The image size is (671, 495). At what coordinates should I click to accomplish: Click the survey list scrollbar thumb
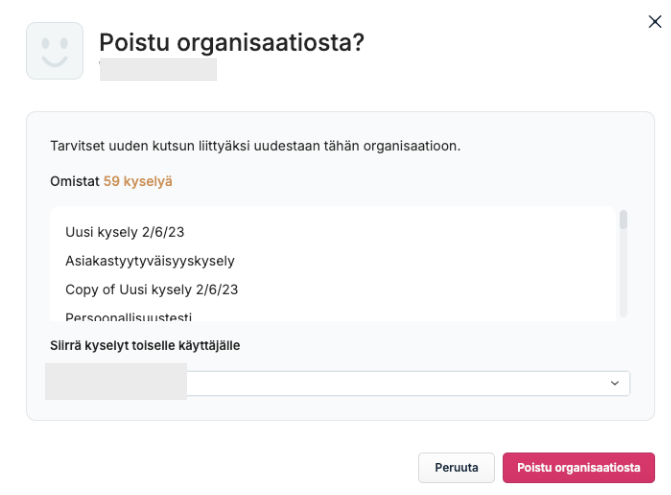point(623,219)
